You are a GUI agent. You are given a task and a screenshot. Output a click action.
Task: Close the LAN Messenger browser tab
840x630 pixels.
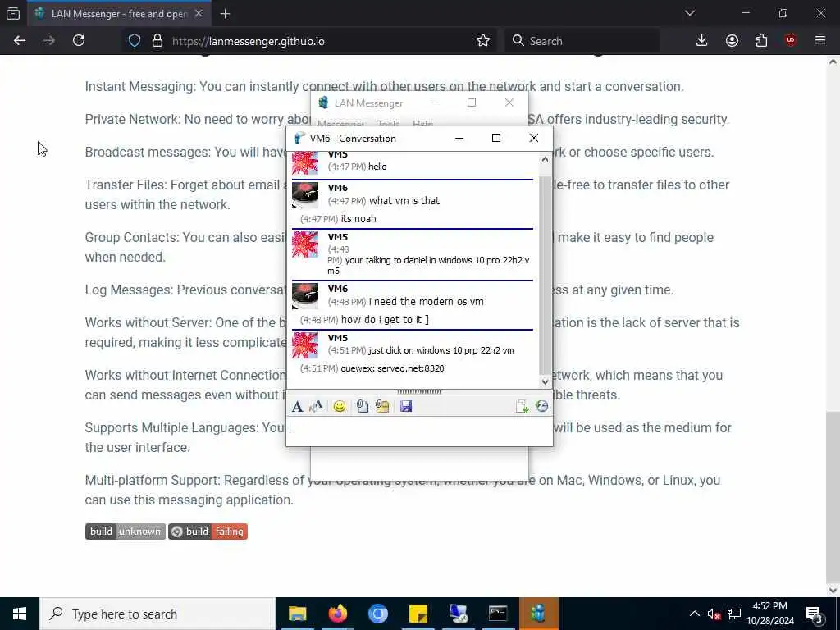199,14
